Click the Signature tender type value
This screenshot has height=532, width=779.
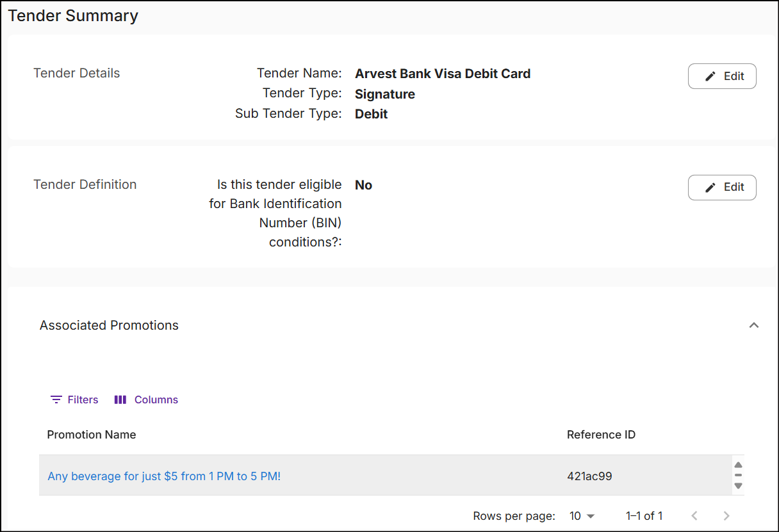(x=385, y=94)
